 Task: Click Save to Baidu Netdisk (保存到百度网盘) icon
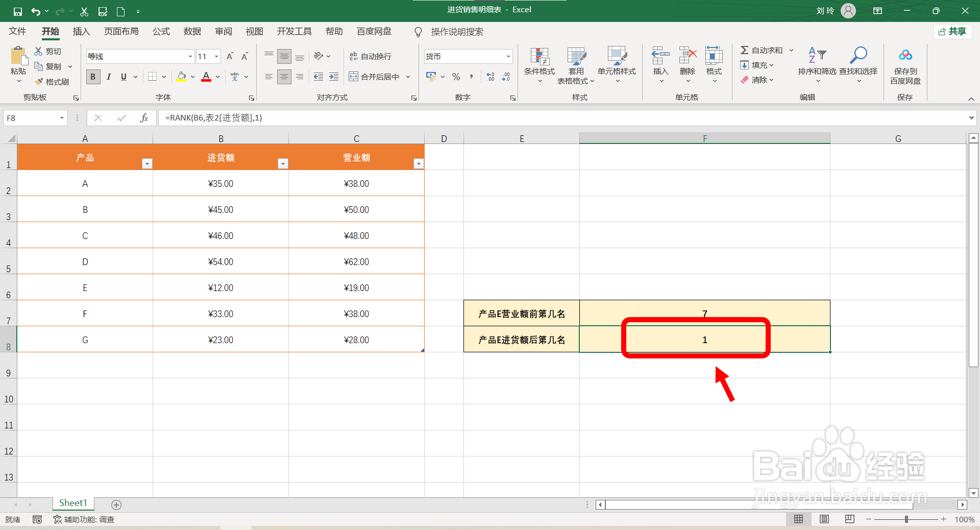tap(905, 55)
